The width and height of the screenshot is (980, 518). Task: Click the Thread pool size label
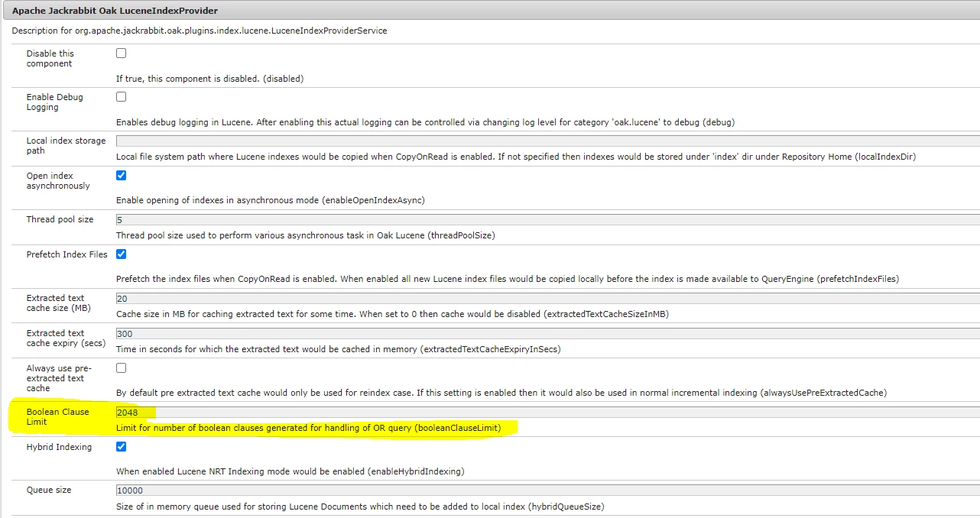click(60, 219)
